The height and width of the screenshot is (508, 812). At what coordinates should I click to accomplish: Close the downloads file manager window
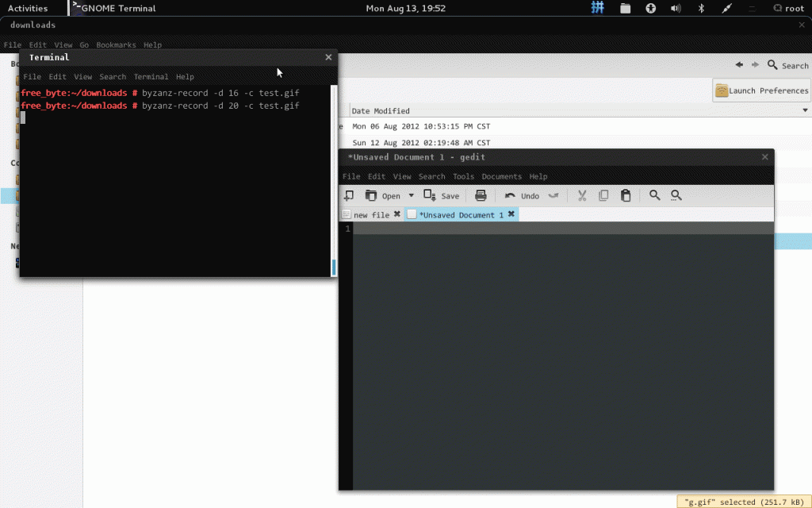[x=802, y=25]
